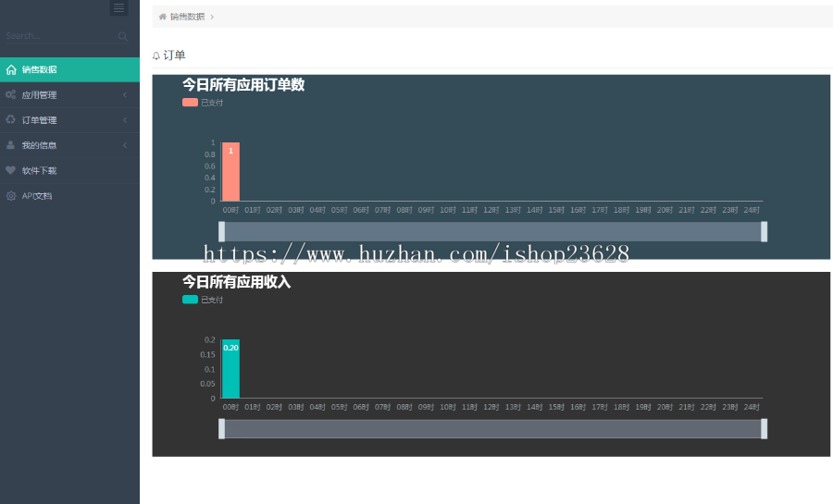Expand the 应用管理 submenu chevron

pyautogui.click(x=125, y=95)
